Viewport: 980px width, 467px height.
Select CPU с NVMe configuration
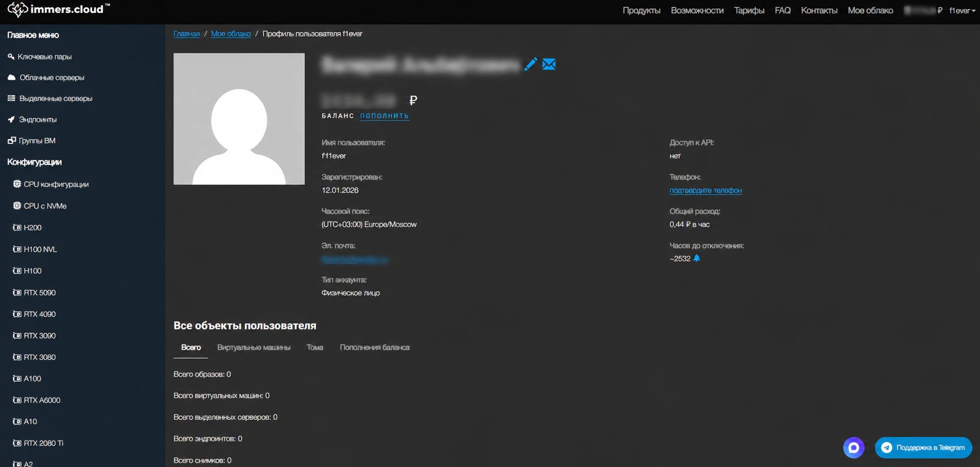[40, 206]
